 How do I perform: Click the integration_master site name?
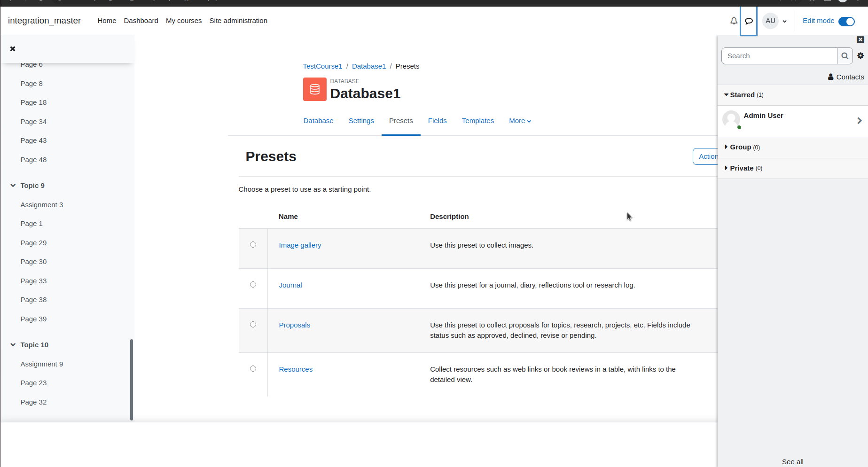44,21
